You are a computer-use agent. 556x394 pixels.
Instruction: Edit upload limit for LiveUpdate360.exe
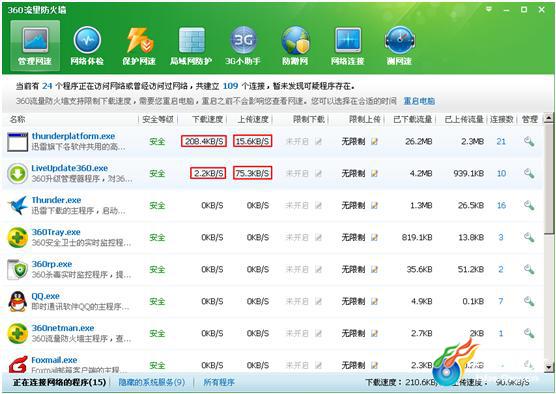(x=374, y=173)
